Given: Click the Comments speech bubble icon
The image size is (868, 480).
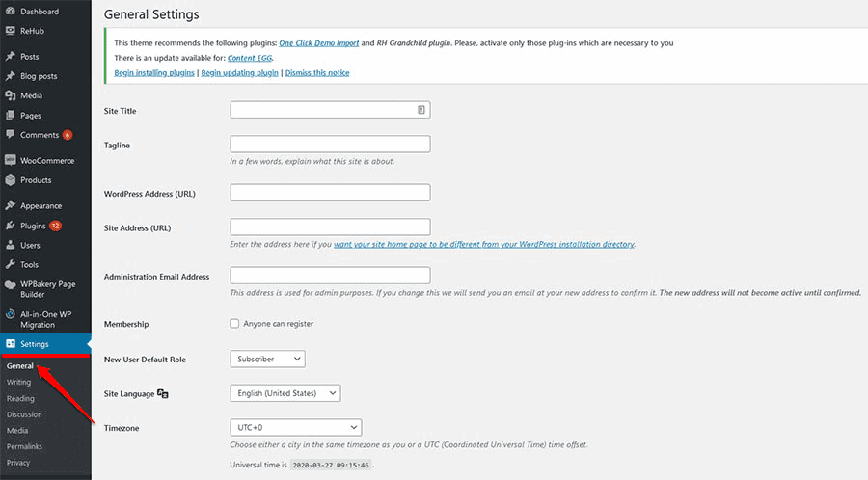Looking at the screenshot, I should (11, 134).
